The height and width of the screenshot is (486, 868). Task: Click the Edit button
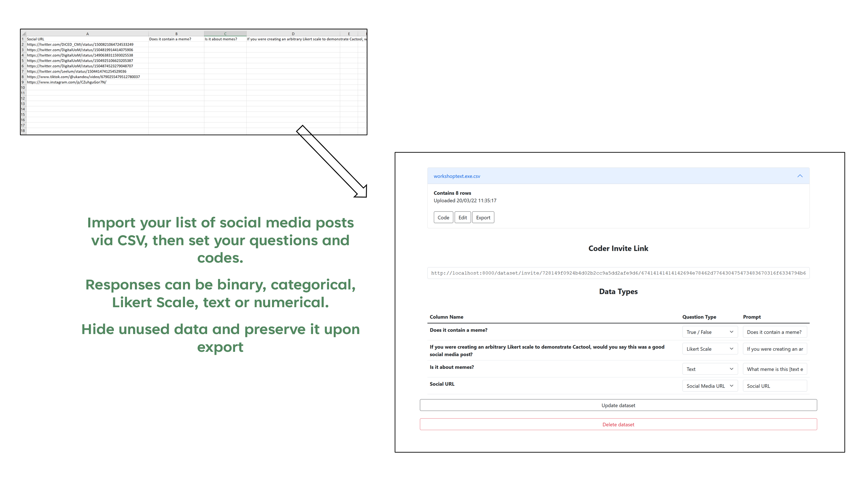click(x=462, y=217)
